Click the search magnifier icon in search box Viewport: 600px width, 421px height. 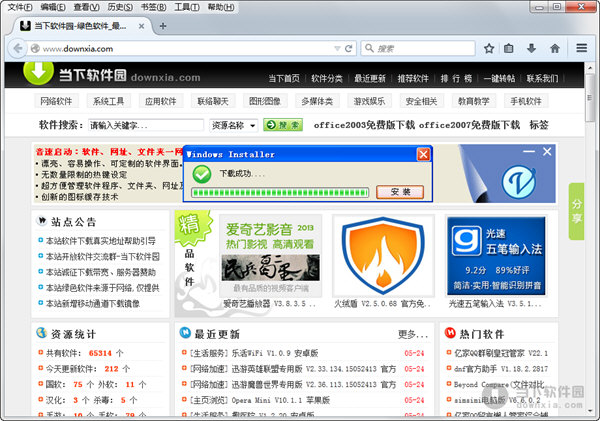(369, 48)
